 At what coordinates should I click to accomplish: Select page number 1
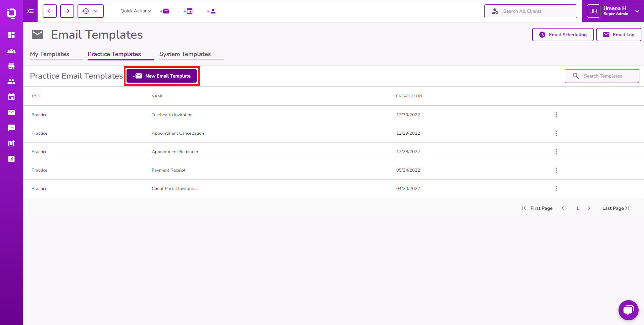[x=578, y=208]
